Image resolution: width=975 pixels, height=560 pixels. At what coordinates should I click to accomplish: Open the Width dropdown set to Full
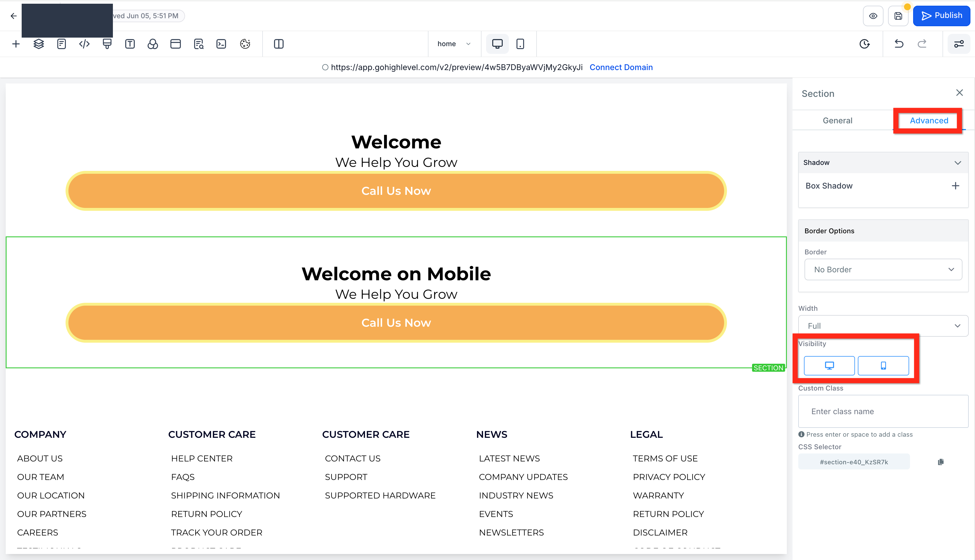883,326
